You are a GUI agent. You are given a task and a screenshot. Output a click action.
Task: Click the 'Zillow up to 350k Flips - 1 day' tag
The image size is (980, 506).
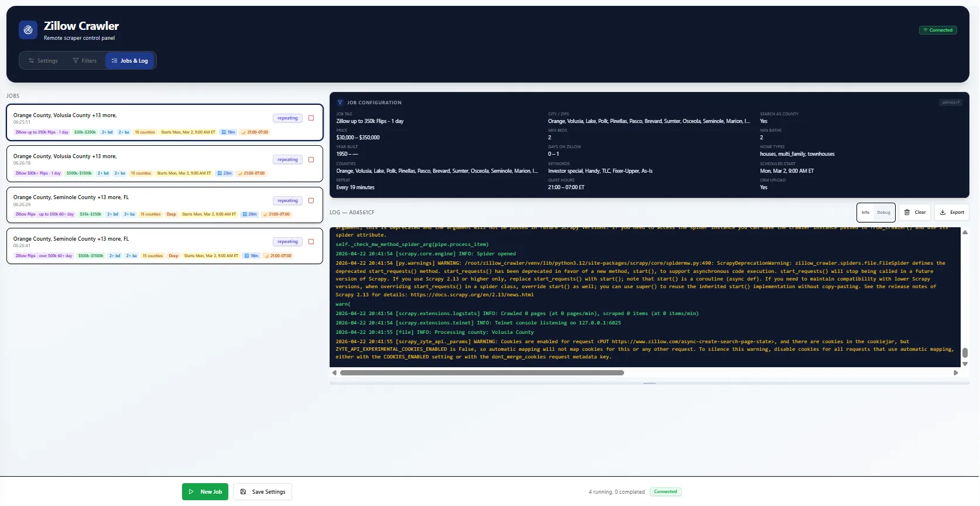tap(42, 132)
